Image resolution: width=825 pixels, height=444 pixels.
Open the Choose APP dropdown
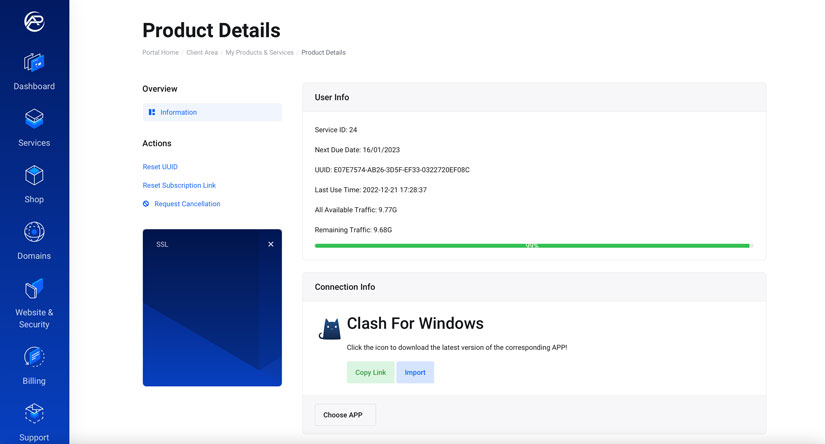tap(344, 415)
